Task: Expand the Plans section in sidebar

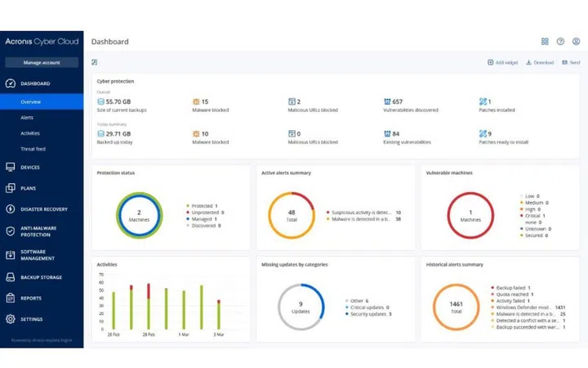Action: [x=29, y=187]
